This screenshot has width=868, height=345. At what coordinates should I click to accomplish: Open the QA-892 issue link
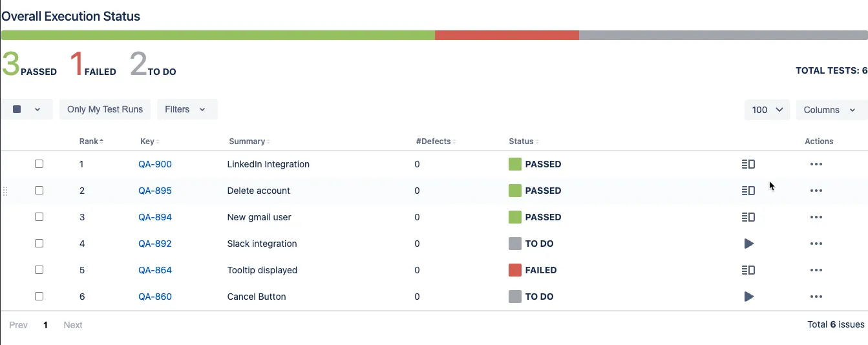(155, 244)
